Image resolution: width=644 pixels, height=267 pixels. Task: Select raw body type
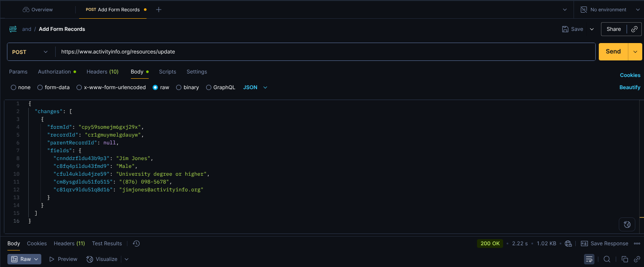pyautogui.click(x=161, y=87)
